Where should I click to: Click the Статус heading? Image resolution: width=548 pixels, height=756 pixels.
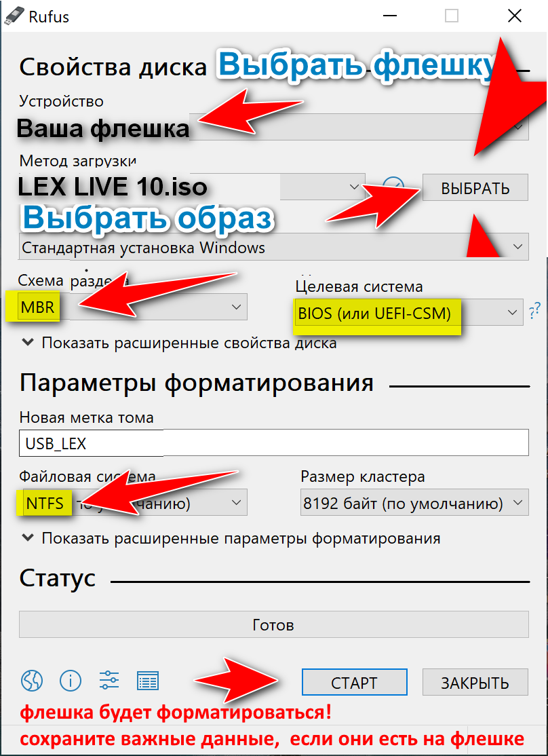58,578
